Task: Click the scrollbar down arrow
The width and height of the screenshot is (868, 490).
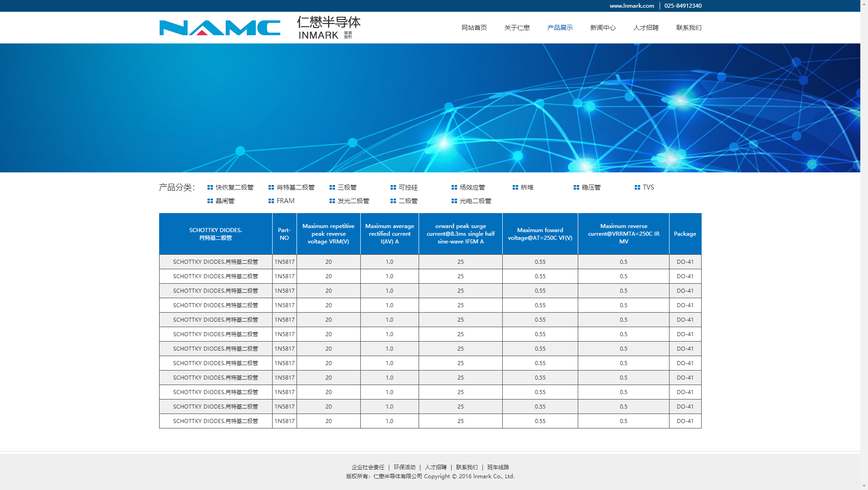Action: pyautogui.click(x=864, y=486)
